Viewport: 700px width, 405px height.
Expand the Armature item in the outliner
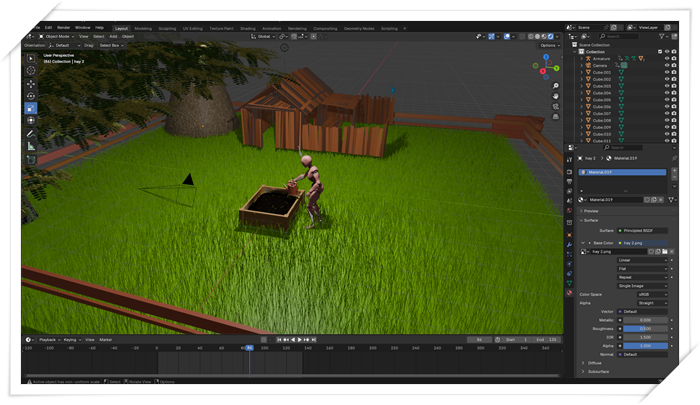583,58
